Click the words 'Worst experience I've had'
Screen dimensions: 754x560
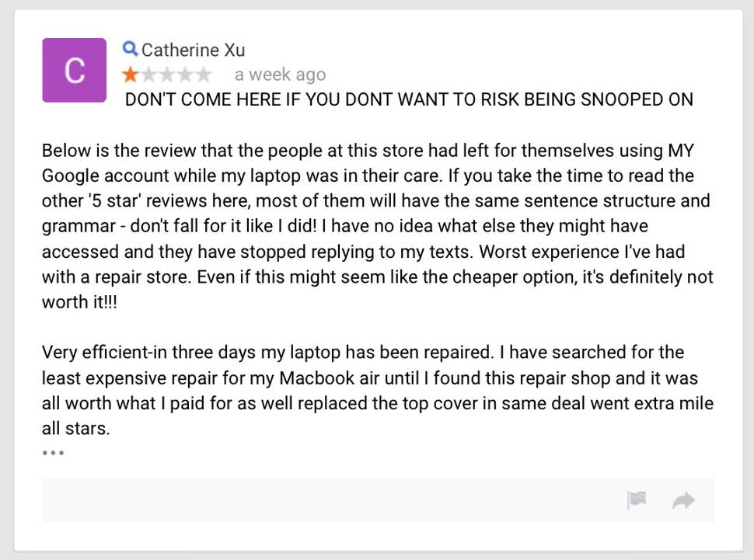pyautogui.click(x=582, y=252)
